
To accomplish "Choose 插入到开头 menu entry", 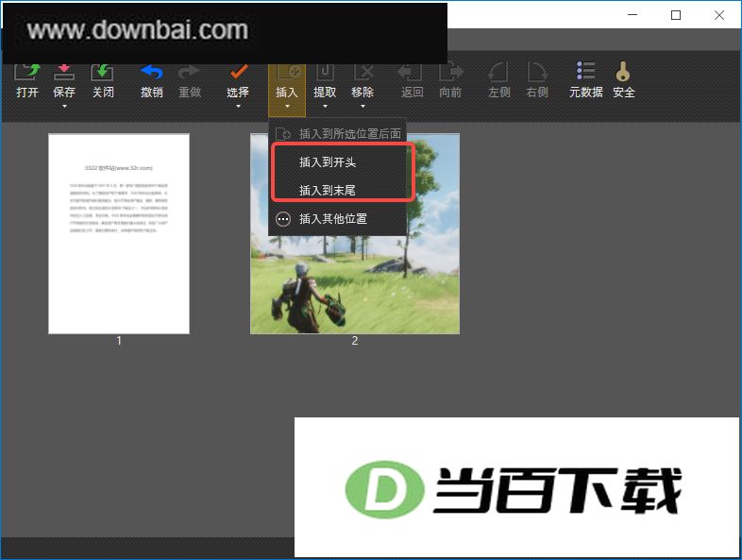I will coord(337,161).
